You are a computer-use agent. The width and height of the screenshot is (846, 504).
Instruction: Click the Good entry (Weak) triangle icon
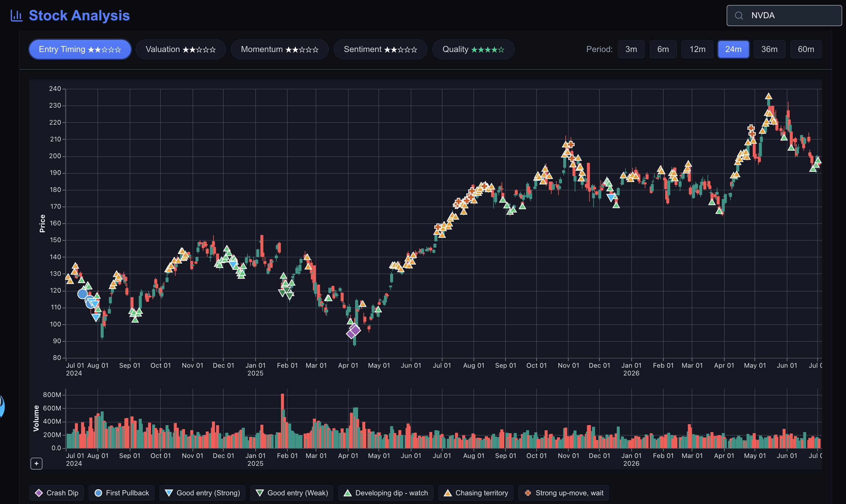260,493
